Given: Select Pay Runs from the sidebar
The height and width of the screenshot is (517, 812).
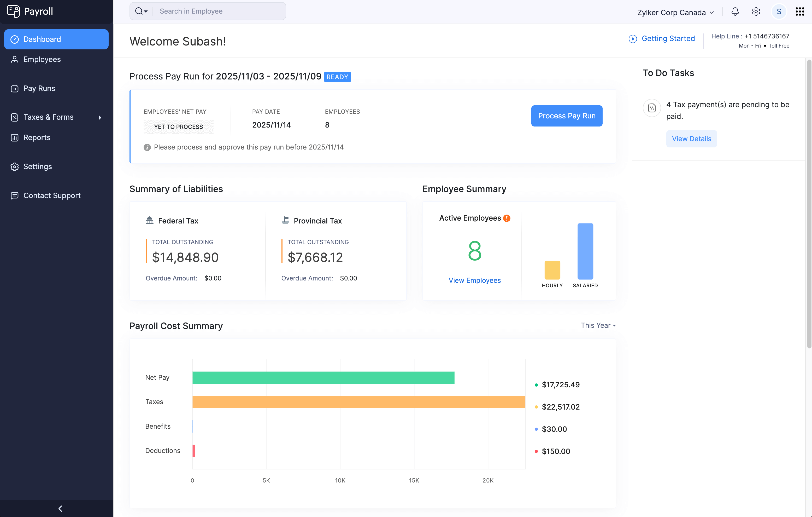Looking at the screenshot, I should (x=39, y=88).
